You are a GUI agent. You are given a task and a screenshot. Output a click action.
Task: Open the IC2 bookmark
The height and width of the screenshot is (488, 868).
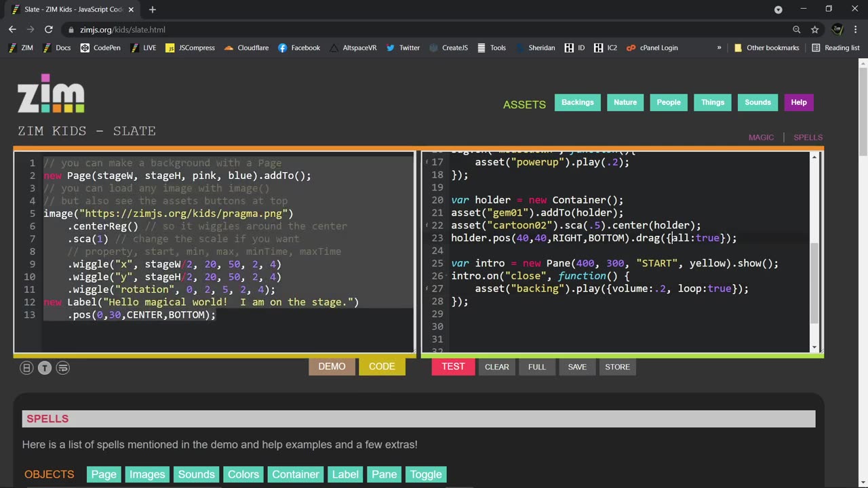coord(606,48)
